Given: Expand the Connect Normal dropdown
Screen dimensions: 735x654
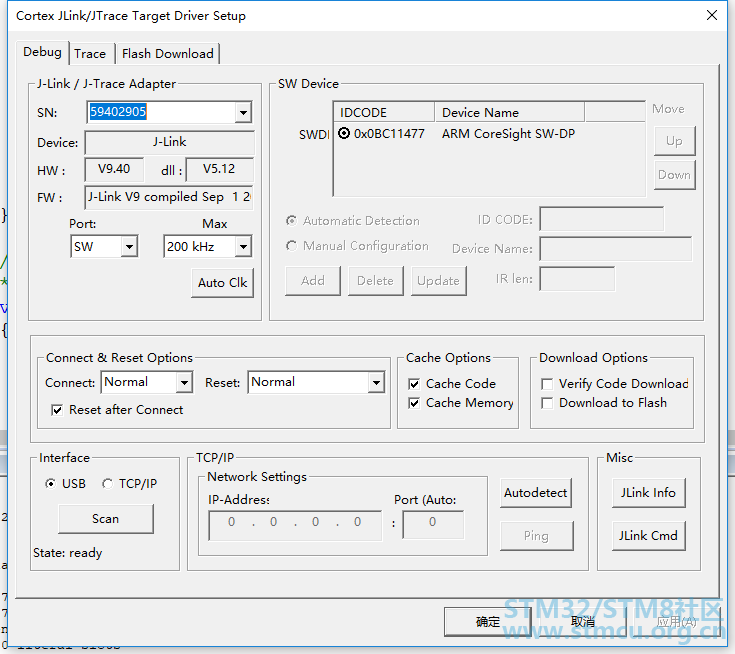Looking at the screenshot, I should (184, 383).
